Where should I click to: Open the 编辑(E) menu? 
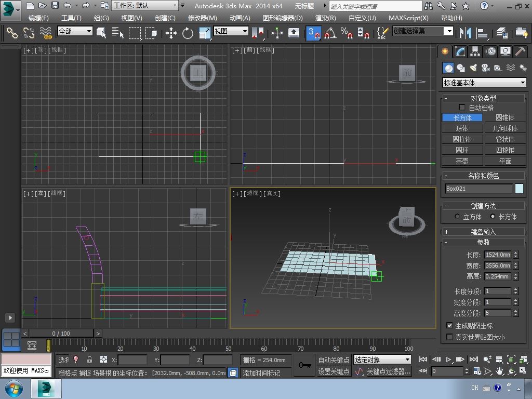38,18
